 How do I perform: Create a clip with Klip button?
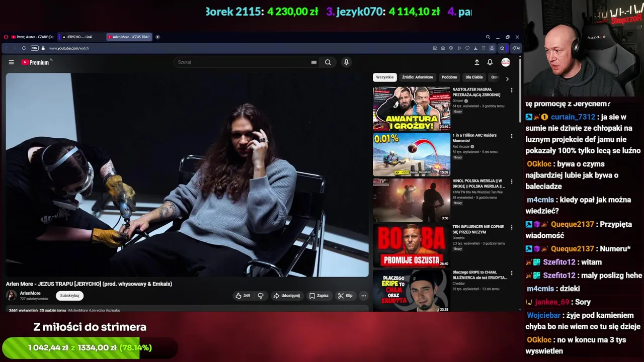(x=345, y=296)
